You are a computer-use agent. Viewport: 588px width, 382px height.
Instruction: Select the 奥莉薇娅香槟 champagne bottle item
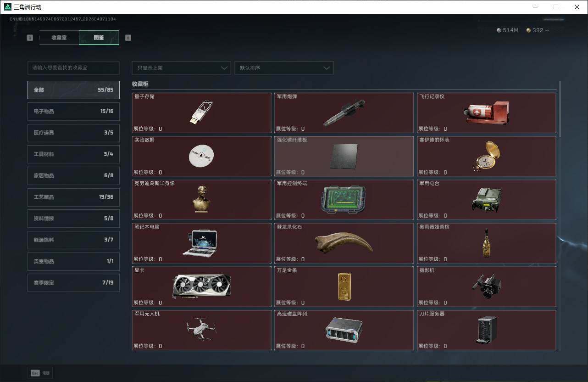coord(487,243)
